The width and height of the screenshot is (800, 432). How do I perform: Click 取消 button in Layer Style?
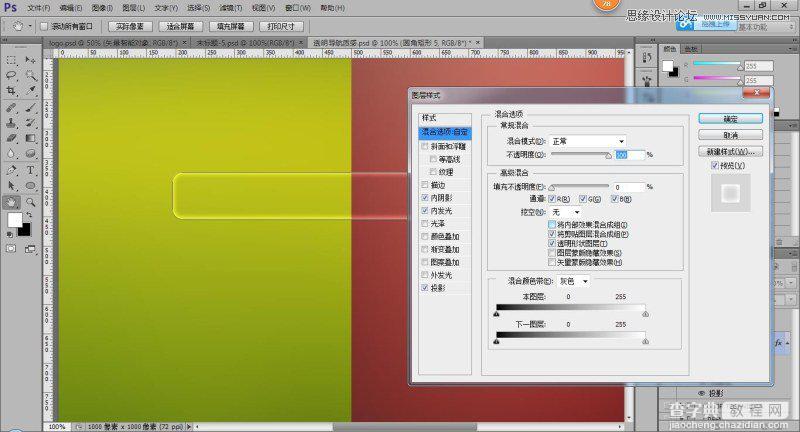[x=730, y=135]
